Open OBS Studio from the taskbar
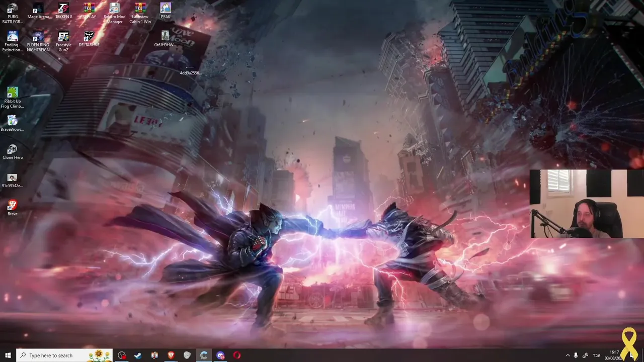644x362 pixels. [122, 355]
